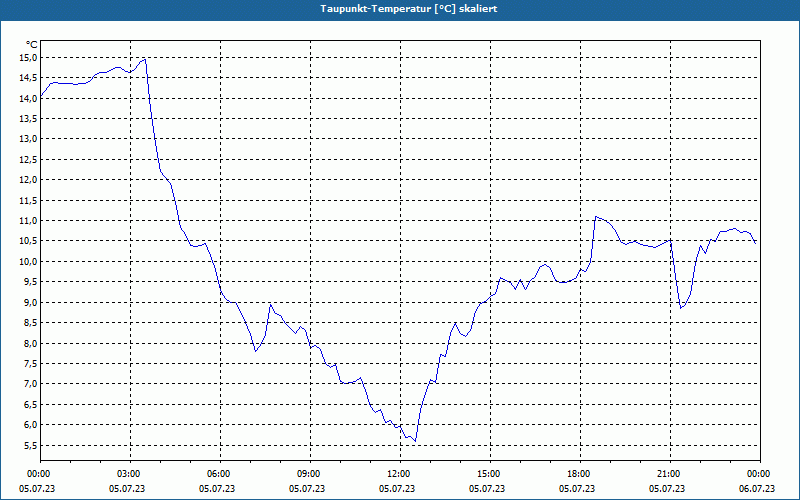Pick the 5,5 y-axis label
Viewport: 800px width, 500px height.
[31, 445]
